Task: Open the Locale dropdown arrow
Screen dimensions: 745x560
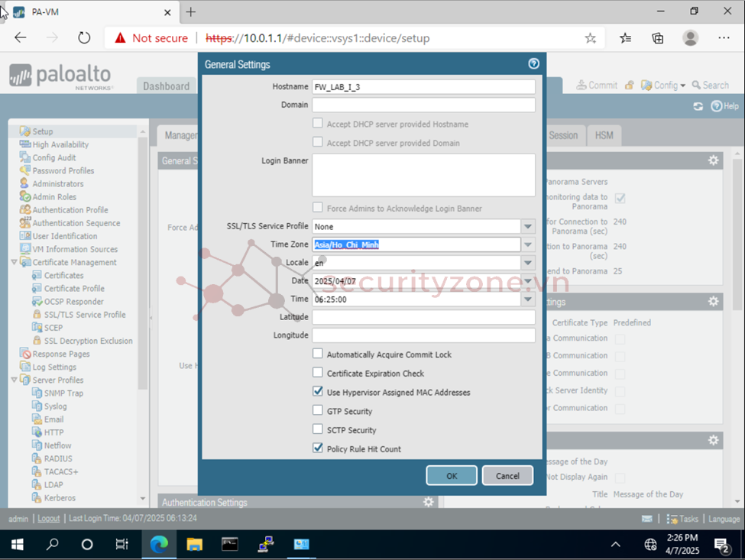Action: tap(528, 263)
